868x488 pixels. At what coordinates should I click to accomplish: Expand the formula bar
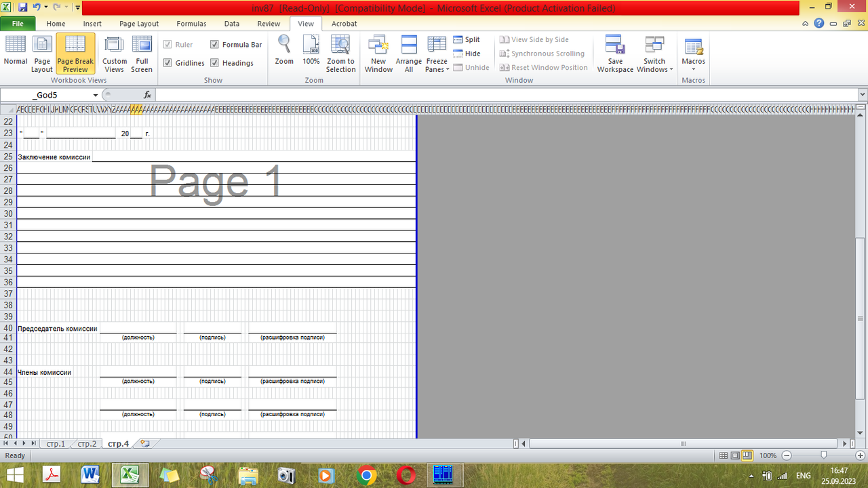(863, 95)
